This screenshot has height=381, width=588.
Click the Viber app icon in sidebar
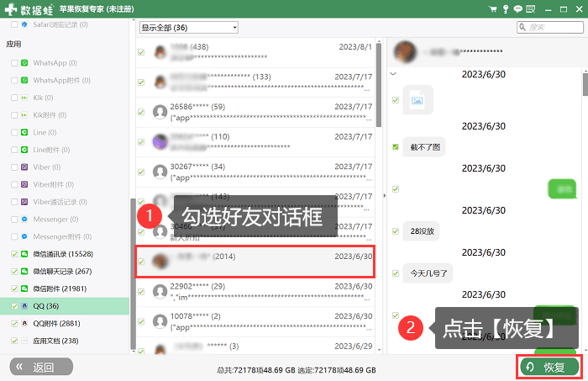click(x=24, y=167)
